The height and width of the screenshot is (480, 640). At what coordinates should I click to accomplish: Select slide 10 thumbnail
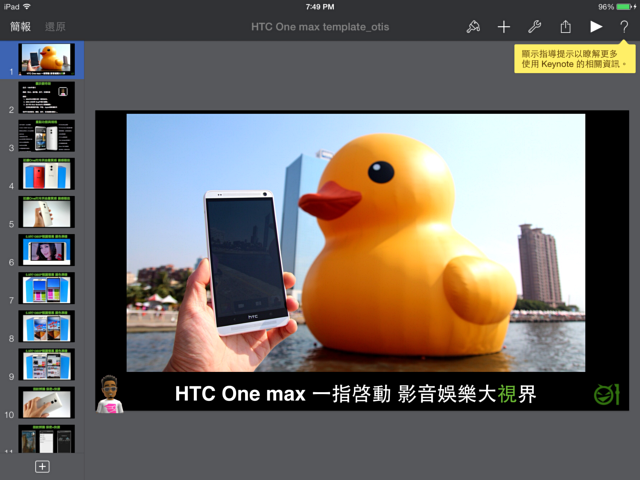pos(47,402)
